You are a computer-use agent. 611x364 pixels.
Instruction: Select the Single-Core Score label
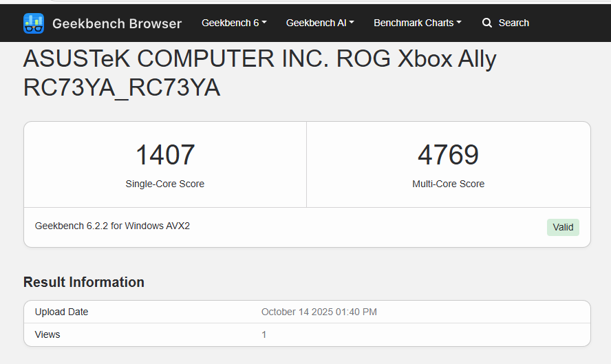(x=165, y=184)
